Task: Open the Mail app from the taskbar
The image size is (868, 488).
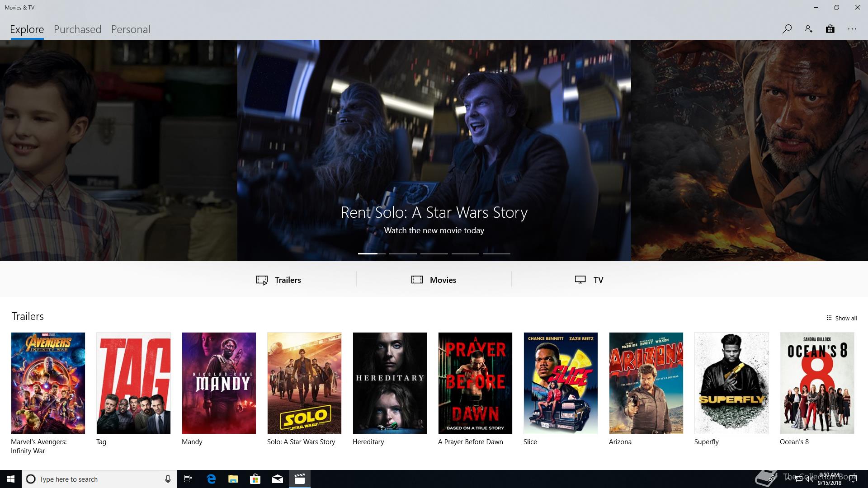Action: point(278,479)
